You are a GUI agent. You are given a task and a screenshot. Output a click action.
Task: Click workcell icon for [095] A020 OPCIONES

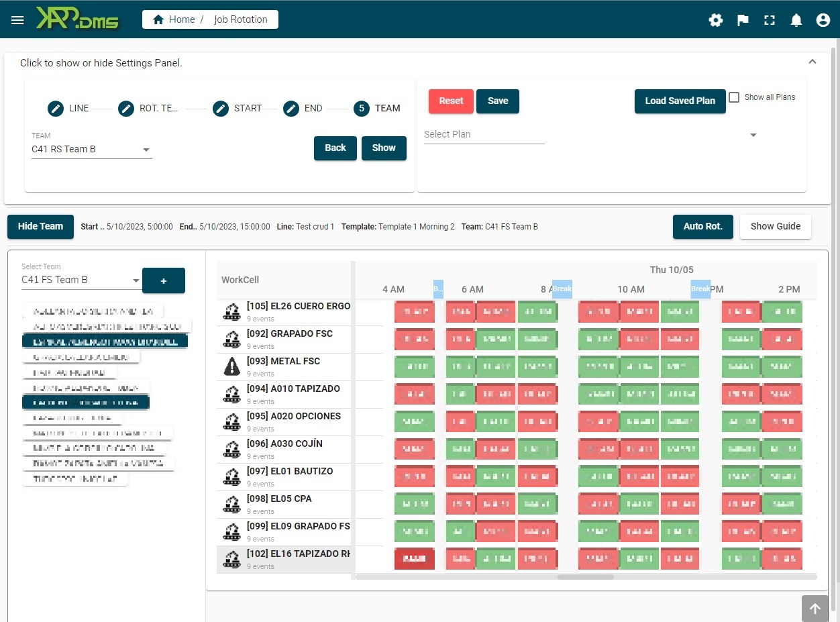coord(232,422)
